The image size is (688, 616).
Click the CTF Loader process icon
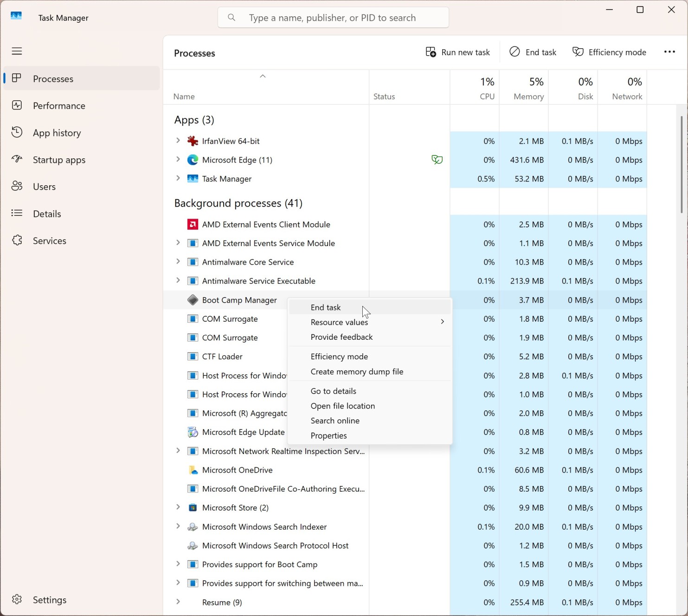pyautogui.click(x=193, y=357)
